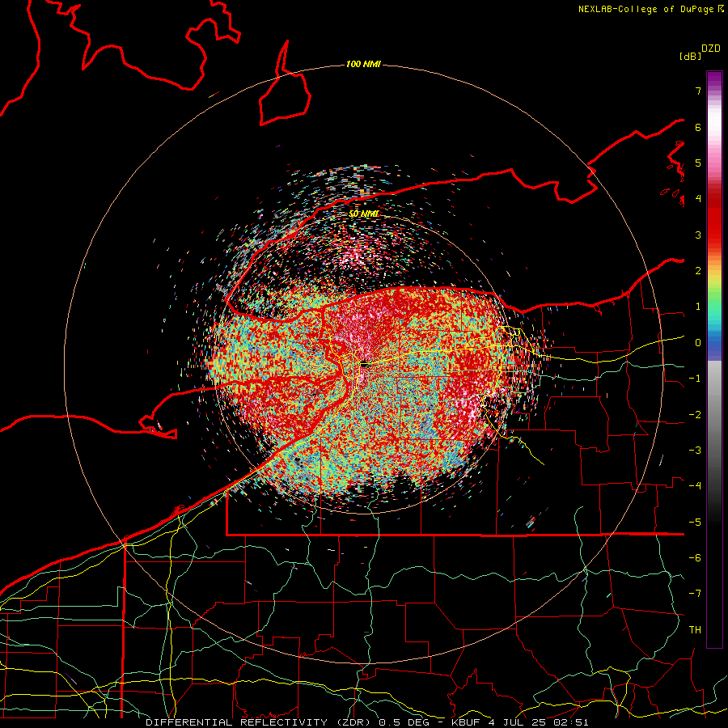Select the 3 value on the scale

[x=698, y=235]
